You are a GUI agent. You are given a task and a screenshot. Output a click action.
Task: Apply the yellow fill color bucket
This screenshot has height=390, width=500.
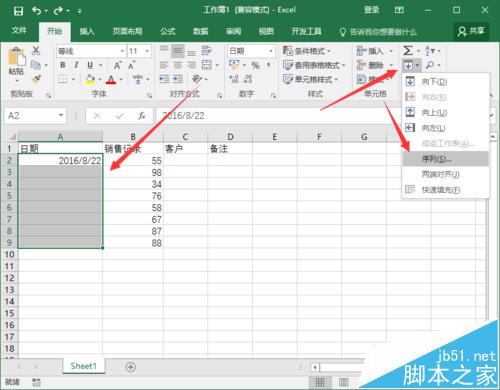90,79
